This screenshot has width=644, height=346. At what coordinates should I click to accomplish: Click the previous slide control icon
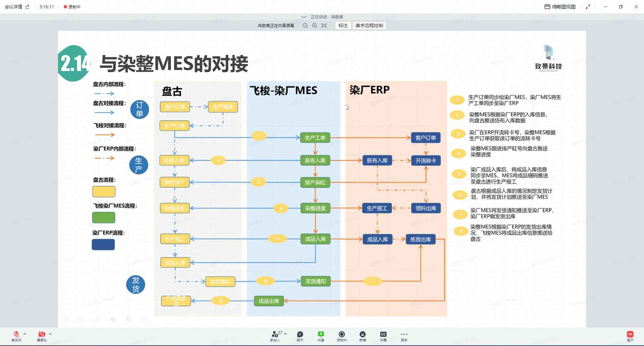tap(66, 320)
